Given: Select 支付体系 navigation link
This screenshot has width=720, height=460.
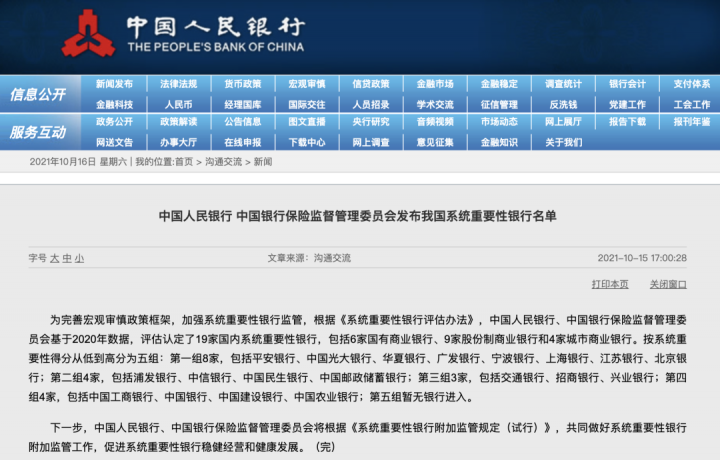Looking at the screenshot, I should [x=692, y=84].
